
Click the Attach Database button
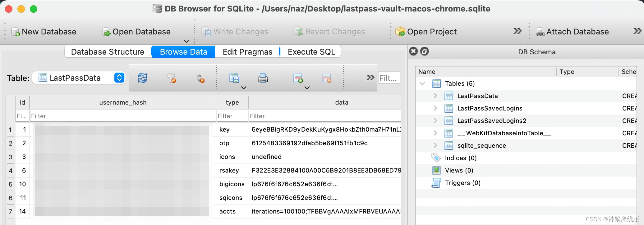573,32
